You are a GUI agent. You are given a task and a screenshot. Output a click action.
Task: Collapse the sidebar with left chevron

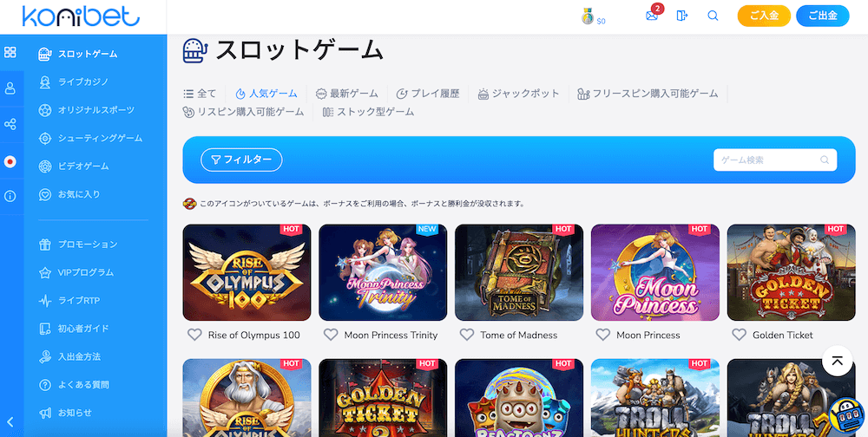pos(10,422)
